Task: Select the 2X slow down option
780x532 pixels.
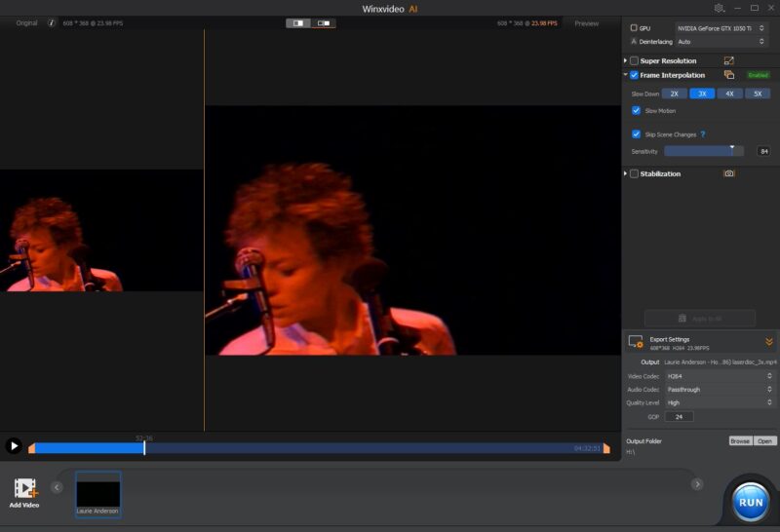Action: pyautogui.click(x=674, y=94)
